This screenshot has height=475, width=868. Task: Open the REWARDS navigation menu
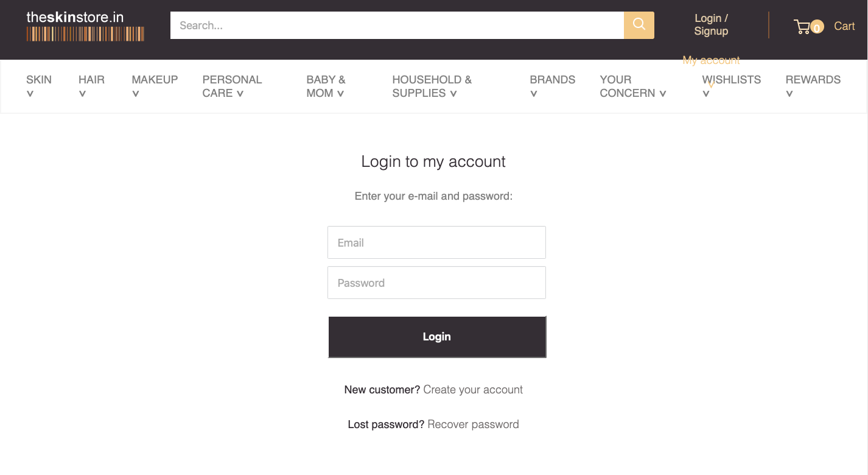click(813, 86)
